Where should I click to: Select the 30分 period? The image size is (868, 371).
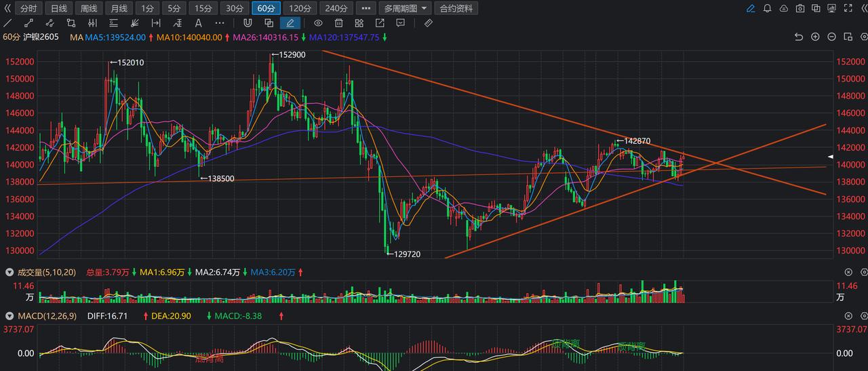(x=234, y=9)
